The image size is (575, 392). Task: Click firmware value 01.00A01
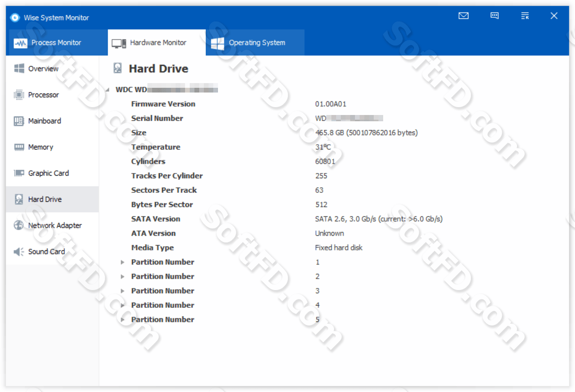point(331,104)
